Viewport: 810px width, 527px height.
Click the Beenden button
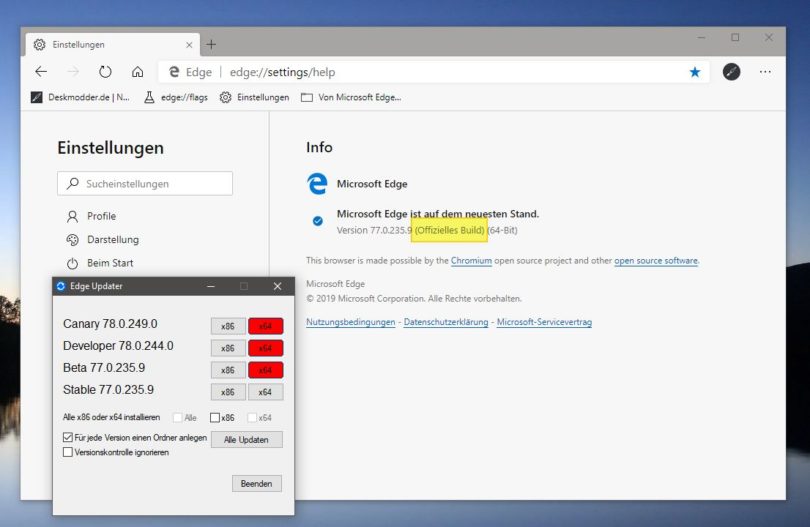(257, 484)
